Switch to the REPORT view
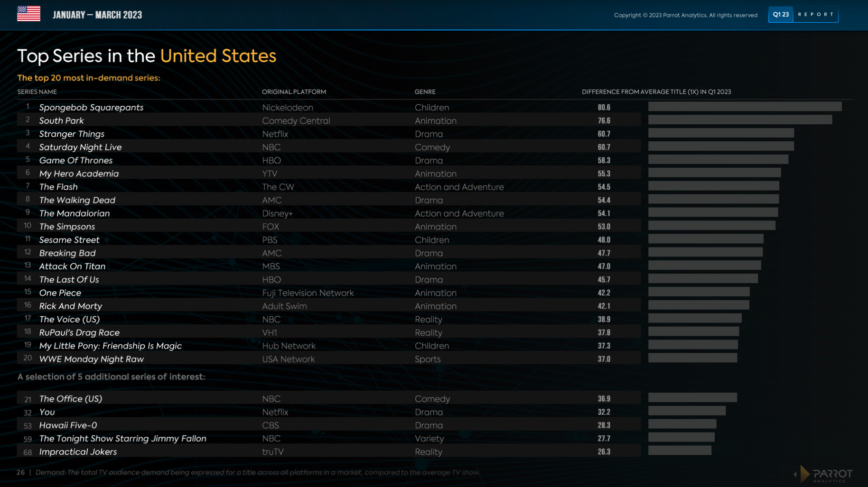Viewport: 868px width, 487px height. click(815, 14)
